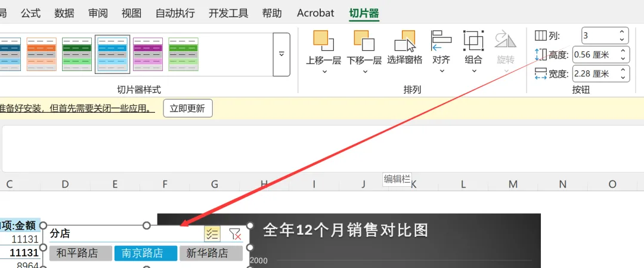Select column L header
644x268 pixels.
(463, 184)
